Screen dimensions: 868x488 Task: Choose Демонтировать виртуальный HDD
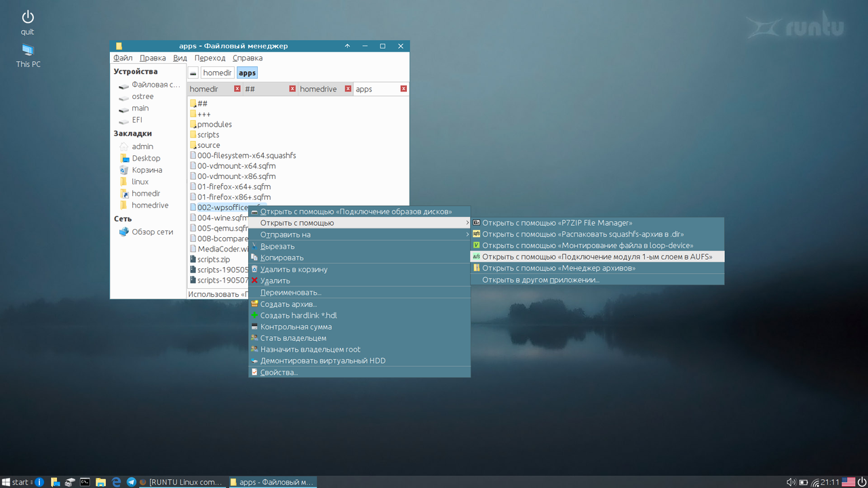(359, 361)
